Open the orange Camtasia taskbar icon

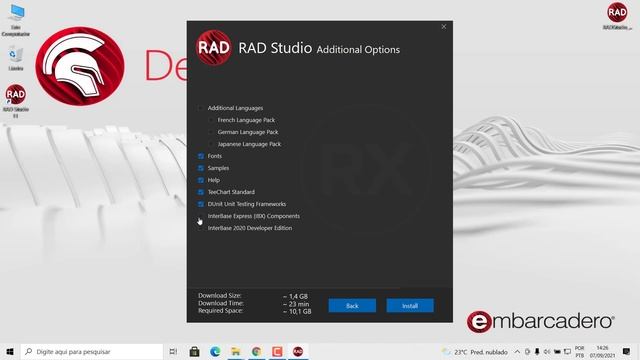(277, 351)
